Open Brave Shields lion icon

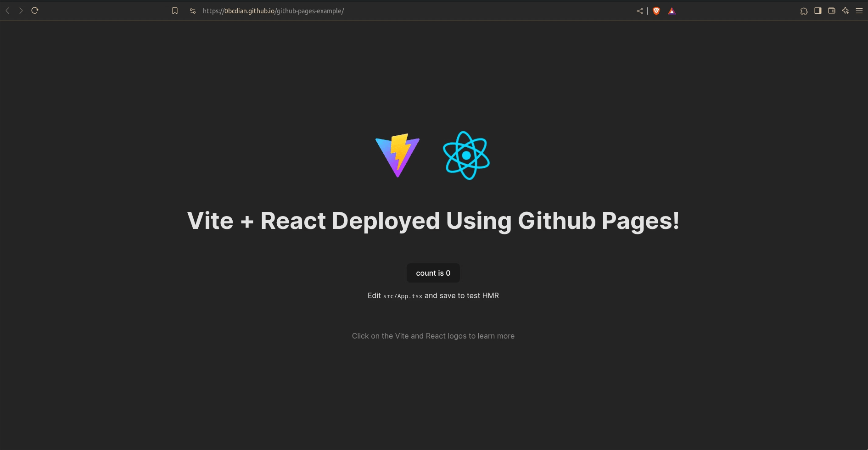point(656,11)
